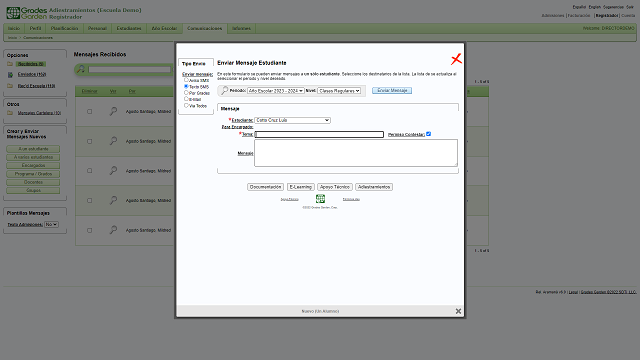The width and height of the screenshot is (640, 360).
Task: Select the third Enviar mensaje radio option
Action: tap(186, 93)
